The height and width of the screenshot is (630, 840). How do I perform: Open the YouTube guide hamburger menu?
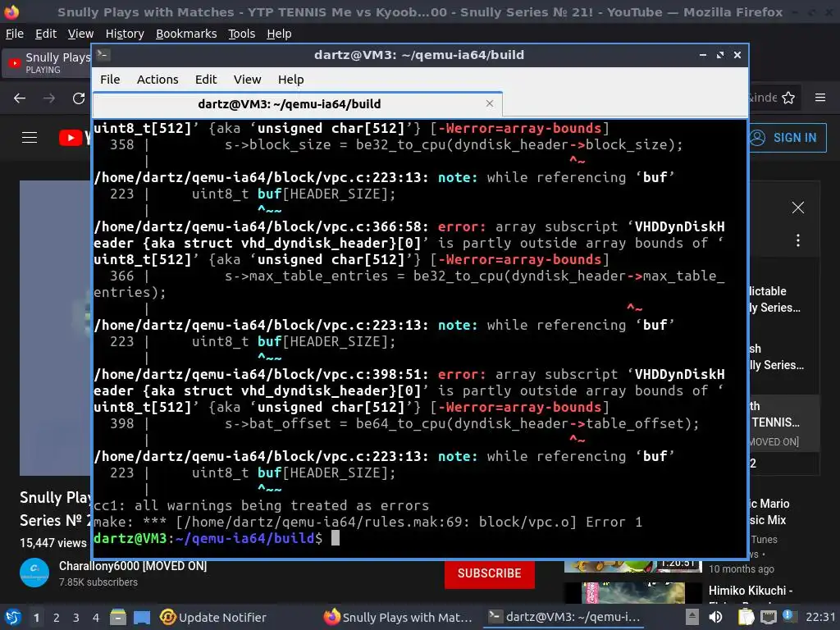coord(30,138)
